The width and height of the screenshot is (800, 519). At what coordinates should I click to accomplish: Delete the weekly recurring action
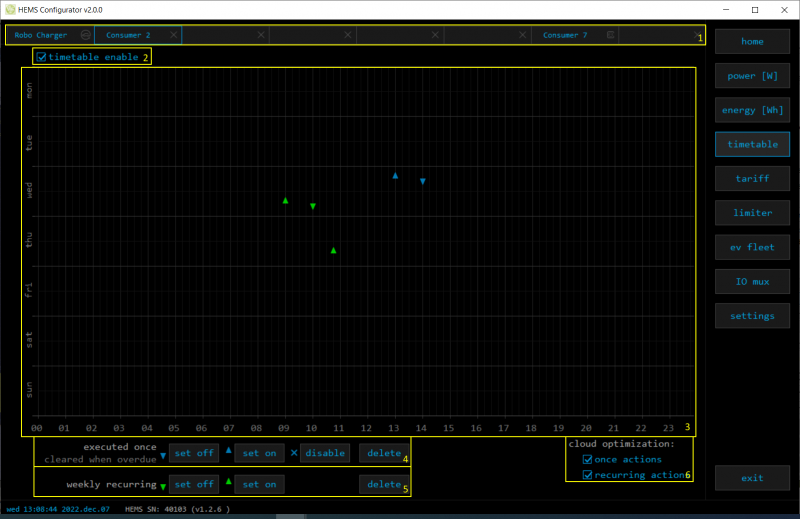tap(384, 485)
